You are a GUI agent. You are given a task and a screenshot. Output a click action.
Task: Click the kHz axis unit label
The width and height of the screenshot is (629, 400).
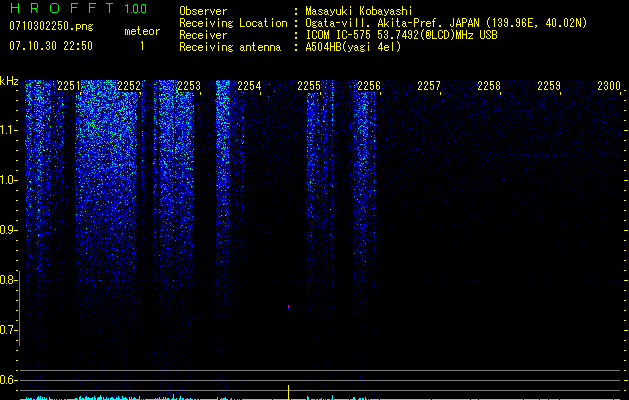pyautogui.click(x=9, y=81)
